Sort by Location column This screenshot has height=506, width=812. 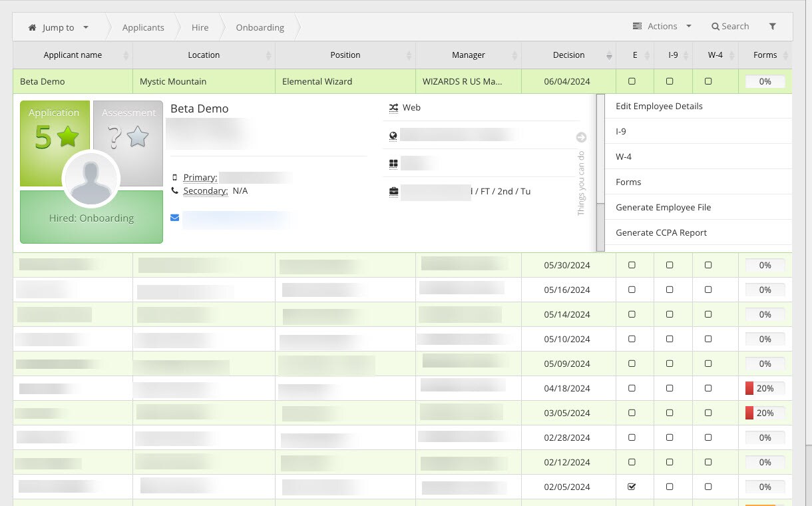coord(204,55)
